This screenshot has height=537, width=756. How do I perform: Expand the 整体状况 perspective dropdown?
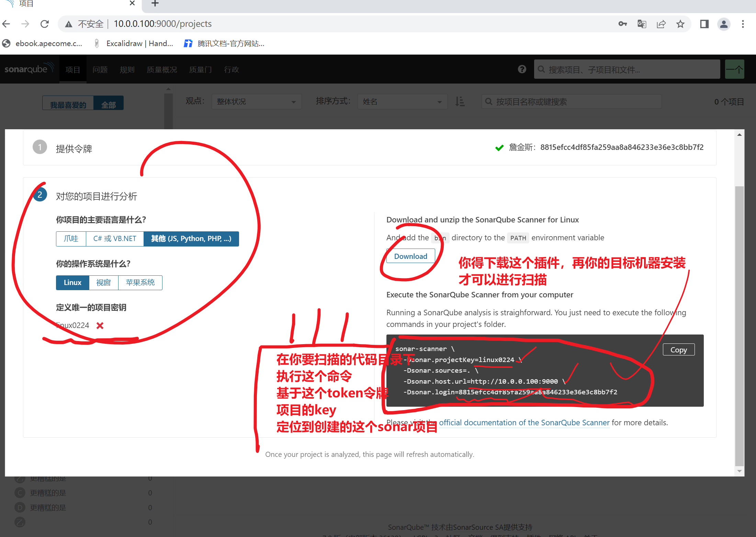point(256,101)
